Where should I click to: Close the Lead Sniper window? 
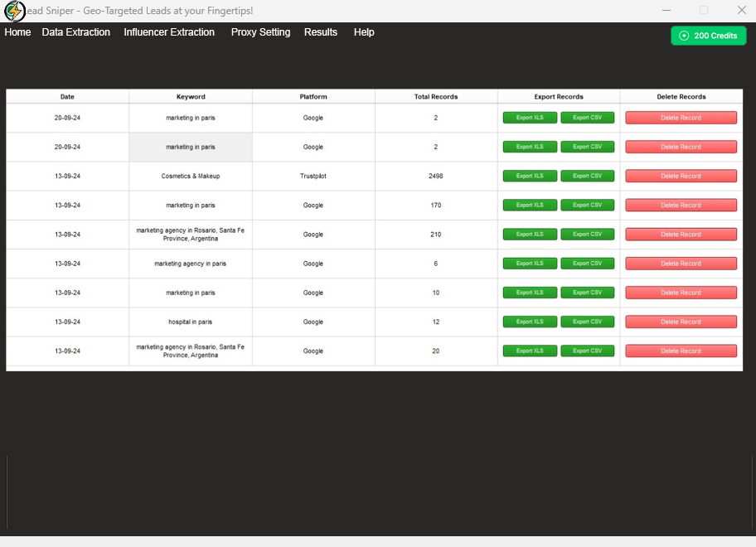742,10
